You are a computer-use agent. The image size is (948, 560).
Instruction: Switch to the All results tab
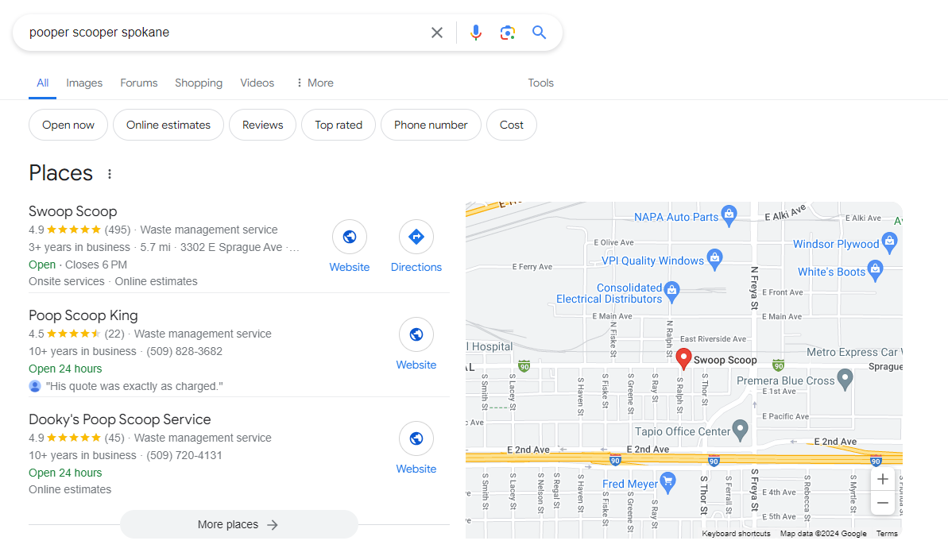pos(42,83)
